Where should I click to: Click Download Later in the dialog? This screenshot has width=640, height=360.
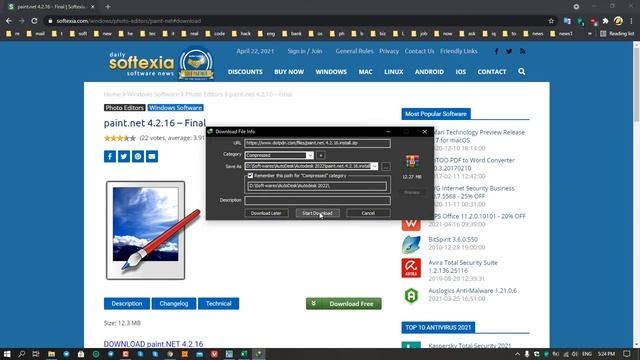266,213
